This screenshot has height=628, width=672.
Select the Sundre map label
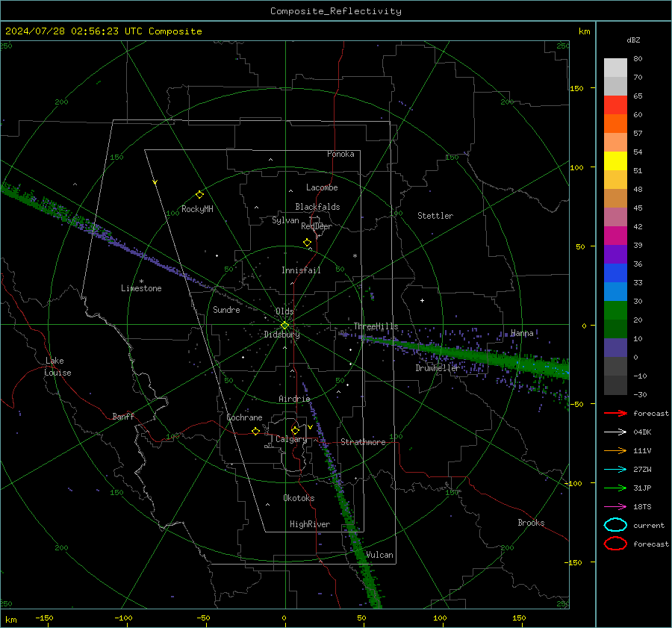(226, 310)
